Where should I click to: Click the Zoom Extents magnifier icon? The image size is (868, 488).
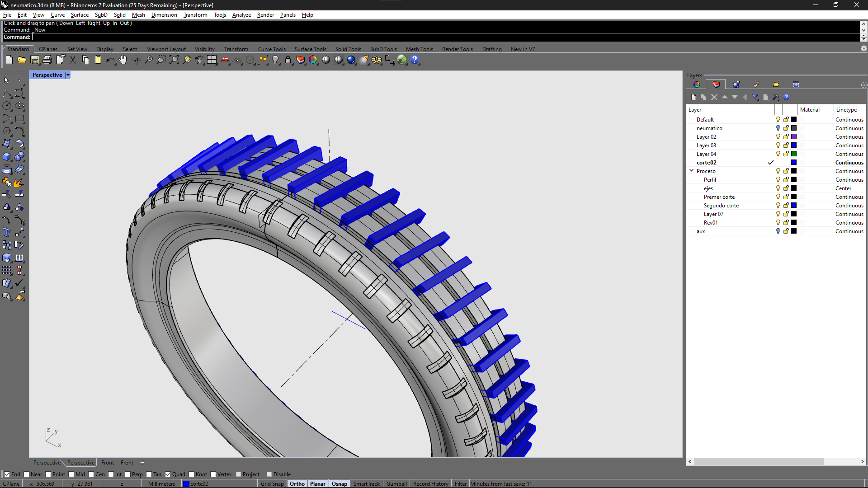coord(174,60)
